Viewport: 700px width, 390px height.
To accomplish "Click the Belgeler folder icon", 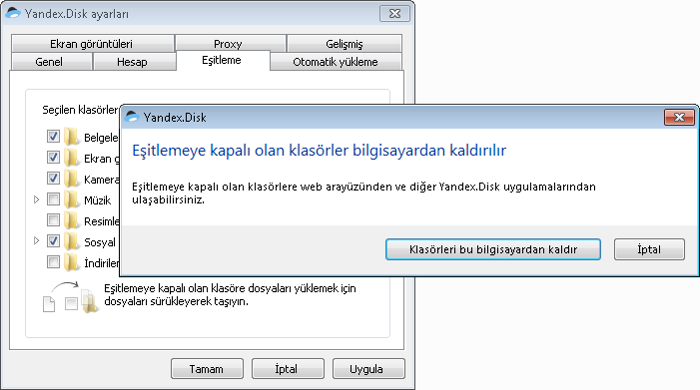I will click(71, 137).
